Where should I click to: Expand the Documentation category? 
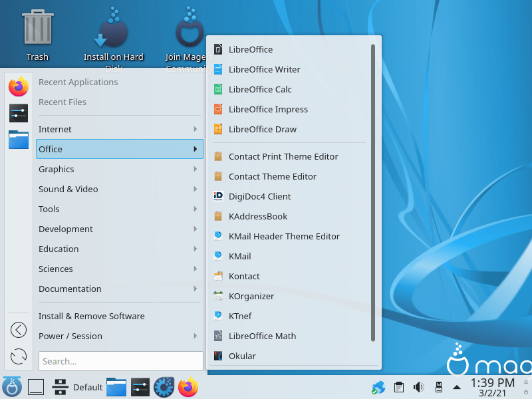pos(120,289)
